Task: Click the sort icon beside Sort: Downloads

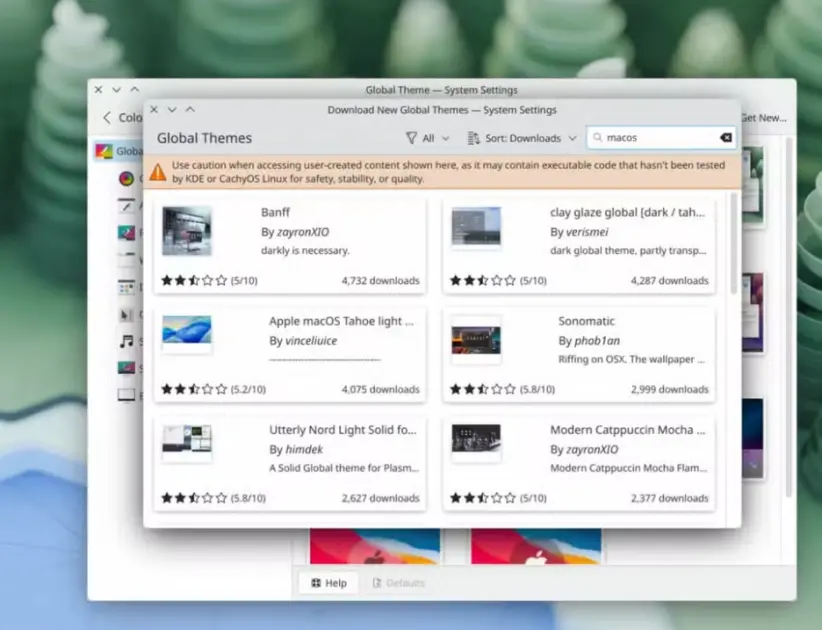Action: click(x=473, y=138)
